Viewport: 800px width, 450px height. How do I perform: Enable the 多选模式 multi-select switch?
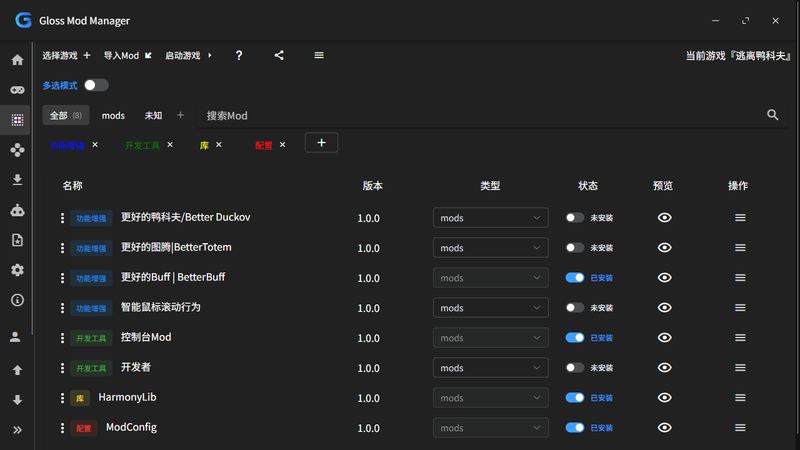(96, 85)
